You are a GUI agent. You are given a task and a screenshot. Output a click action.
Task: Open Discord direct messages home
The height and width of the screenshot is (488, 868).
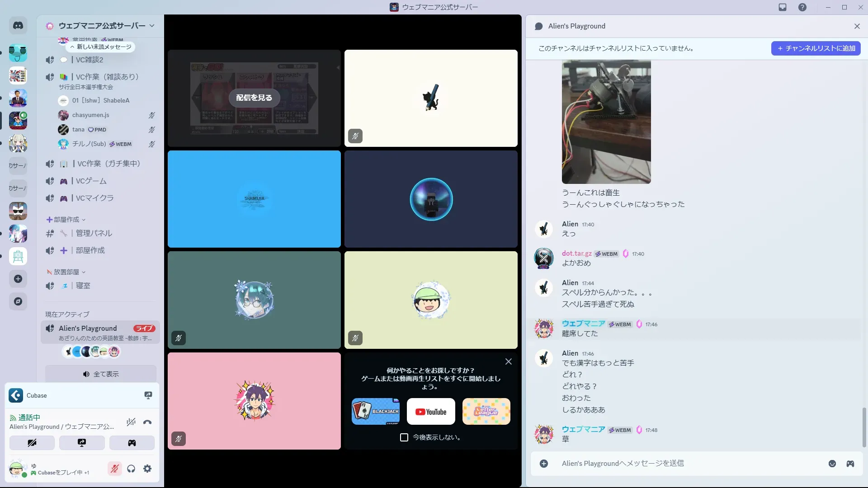[x=18, y=26]
